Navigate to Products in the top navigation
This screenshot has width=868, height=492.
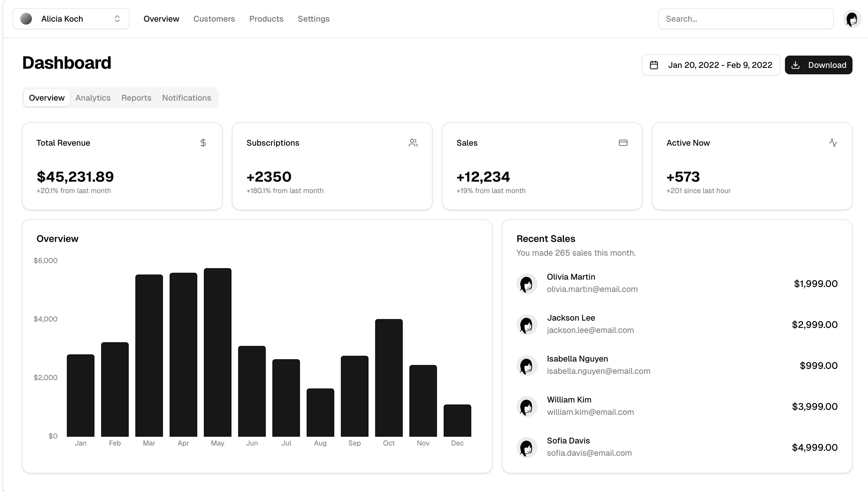266,19
